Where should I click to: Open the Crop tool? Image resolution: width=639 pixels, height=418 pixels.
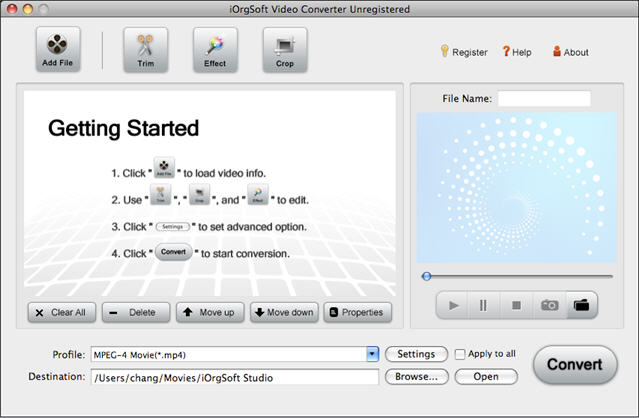(285, 50)
